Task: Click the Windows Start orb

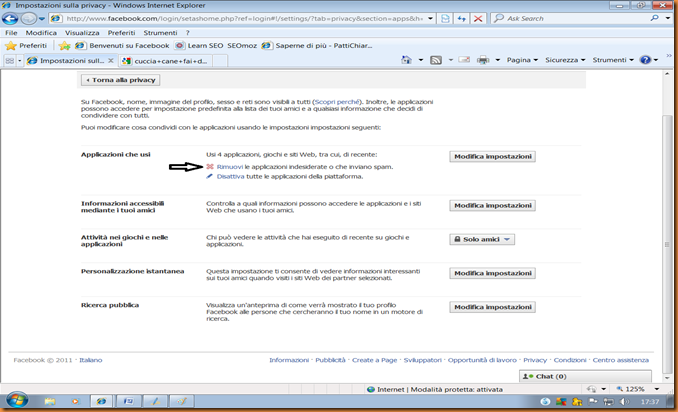Action: tap(17, 401)
